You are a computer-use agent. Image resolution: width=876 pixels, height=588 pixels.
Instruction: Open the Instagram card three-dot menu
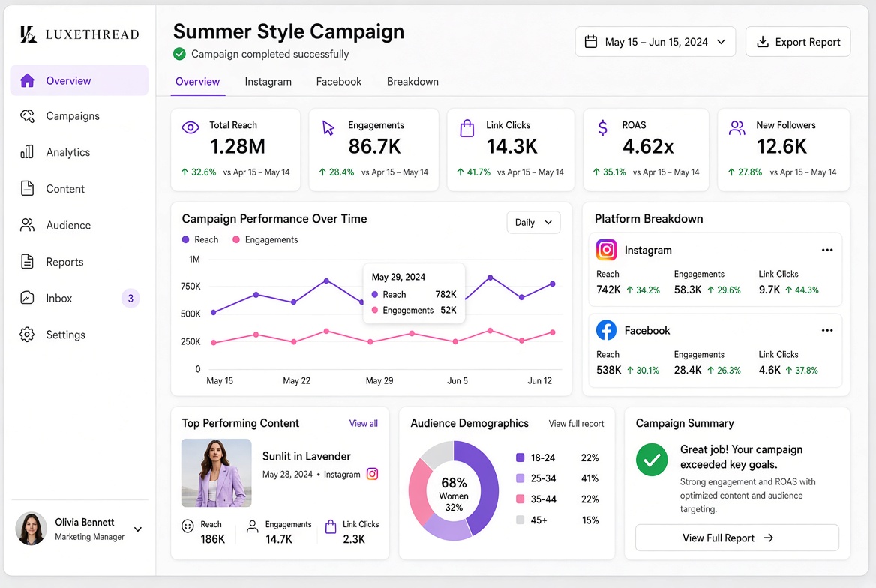point(826,250)
